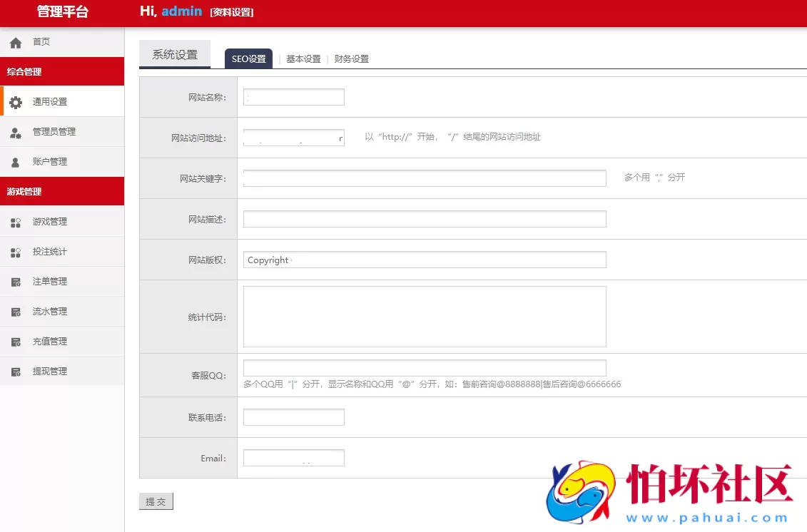Click the 网站关键字 input field
This screenshot has height=532, width=807.
pos(425,178)
